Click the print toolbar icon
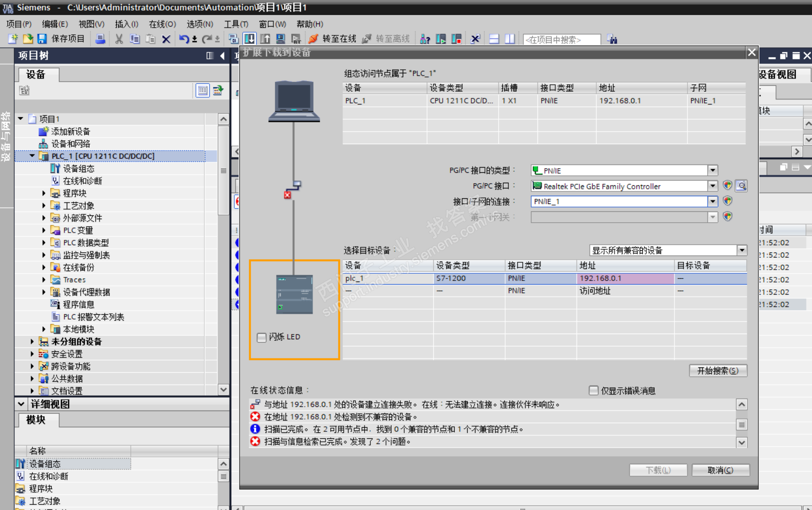812x510 pixels. 101,39
